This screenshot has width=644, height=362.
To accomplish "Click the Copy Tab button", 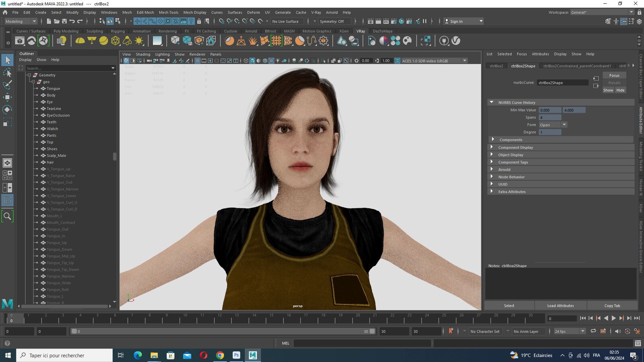I will pos(612,306).
